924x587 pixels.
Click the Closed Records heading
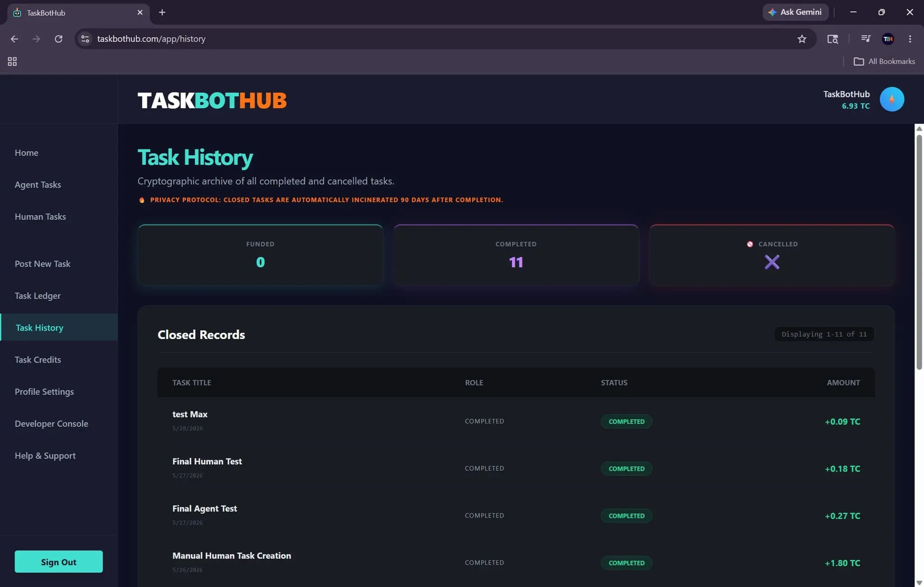point(201,335)
